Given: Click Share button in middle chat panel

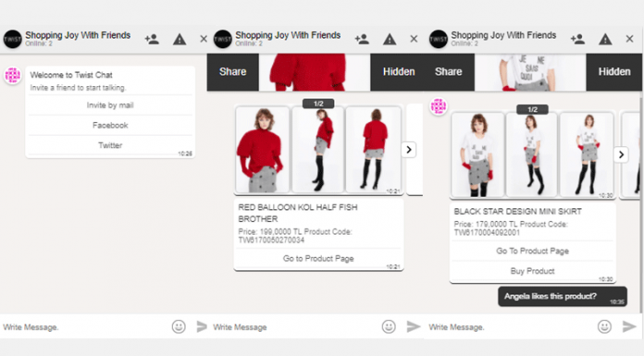Looking at the screenshot, I should (233, 72).
